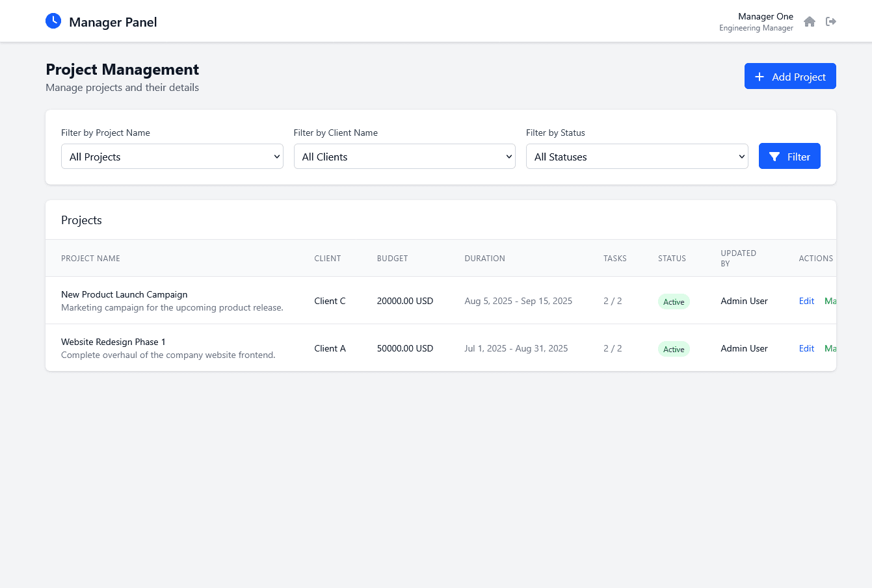The image size is (872, 588).
Task: Click the logout icon at top right
Action: click(831, 21)
